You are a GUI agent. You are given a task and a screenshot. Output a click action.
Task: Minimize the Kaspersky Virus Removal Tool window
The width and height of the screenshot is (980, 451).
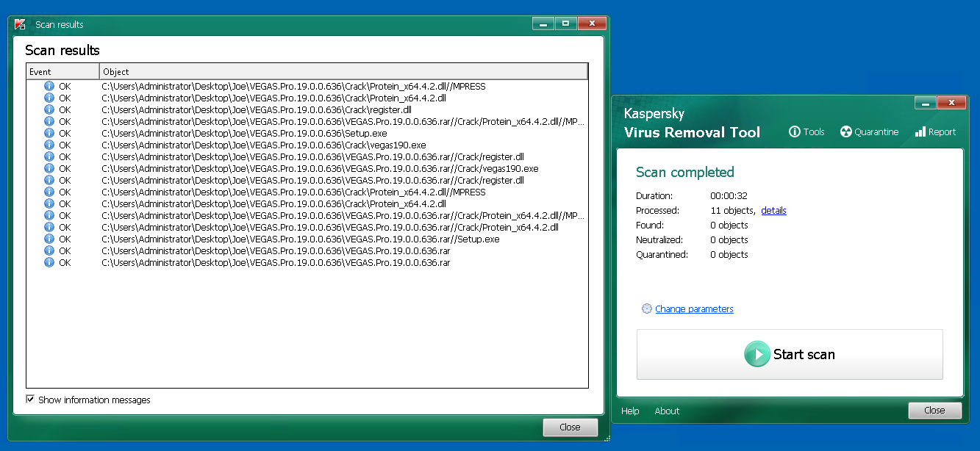[x=925, y=103]
